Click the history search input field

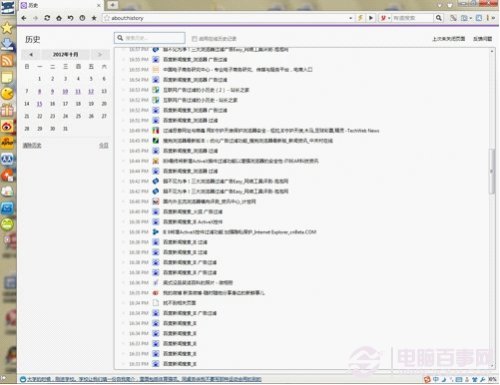(150, 38)
